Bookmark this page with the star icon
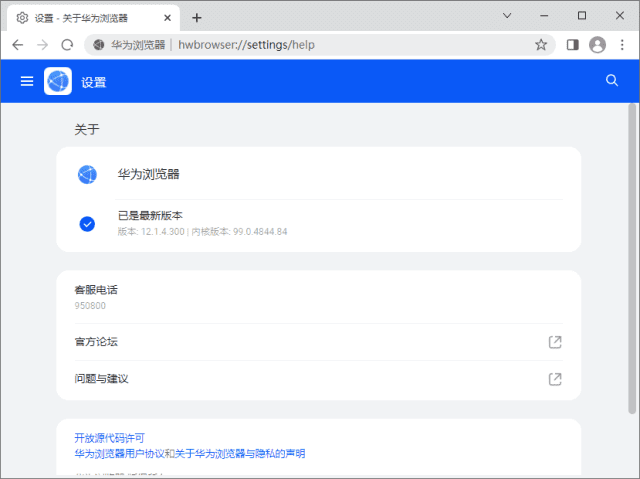640x479 pixels. 541,45
